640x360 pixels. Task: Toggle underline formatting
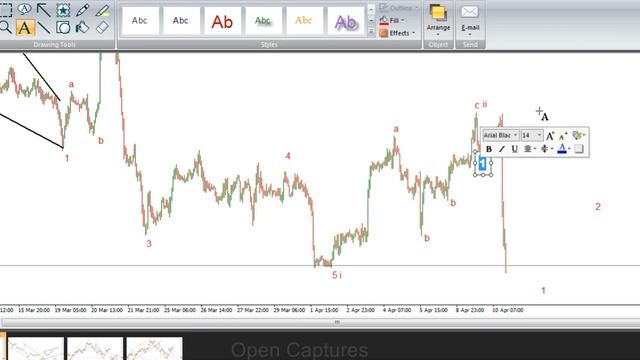click(514, 149)
